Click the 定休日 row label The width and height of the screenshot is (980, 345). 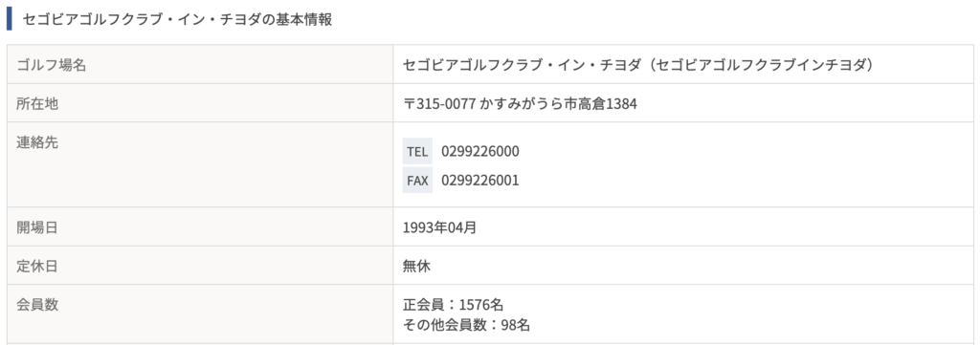point(37,267)
